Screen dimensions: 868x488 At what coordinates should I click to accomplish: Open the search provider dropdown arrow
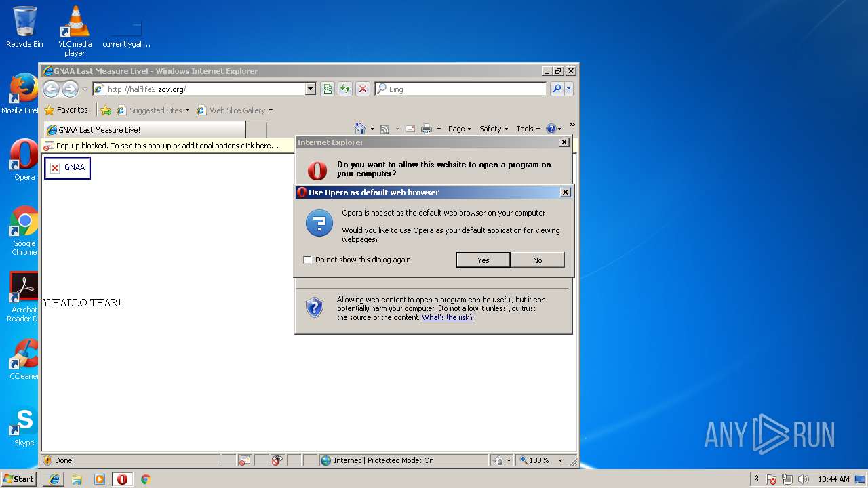coord(569,89)
